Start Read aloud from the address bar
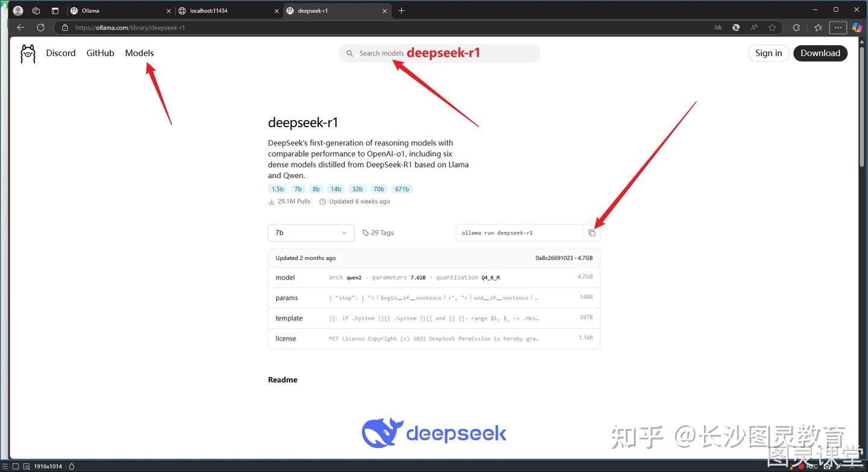This screenshot has height=472, width=868. point(753,27)
